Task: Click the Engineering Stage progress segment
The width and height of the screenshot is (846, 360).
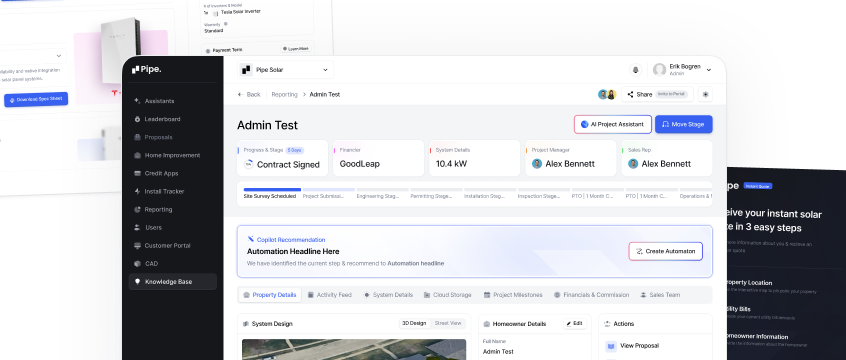Action: click(x=382, y=193)
